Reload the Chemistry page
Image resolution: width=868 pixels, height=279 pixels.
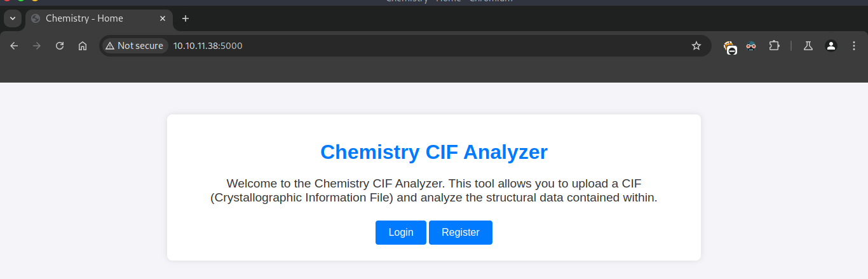60,46
